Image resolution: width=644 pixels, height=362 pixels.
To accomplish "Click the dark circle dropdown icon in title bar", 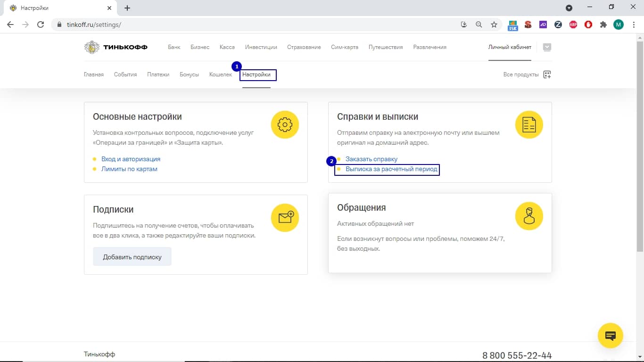I will coord(569,8).
